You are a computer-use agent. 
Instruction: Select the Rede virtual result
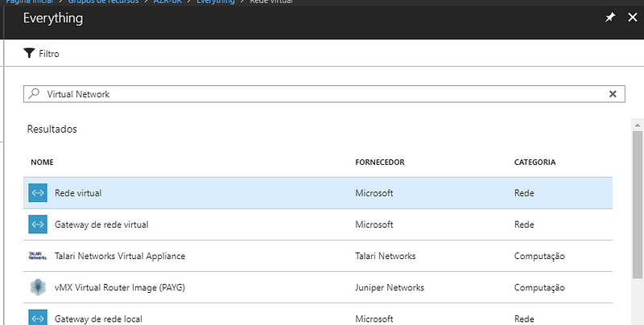318,193
